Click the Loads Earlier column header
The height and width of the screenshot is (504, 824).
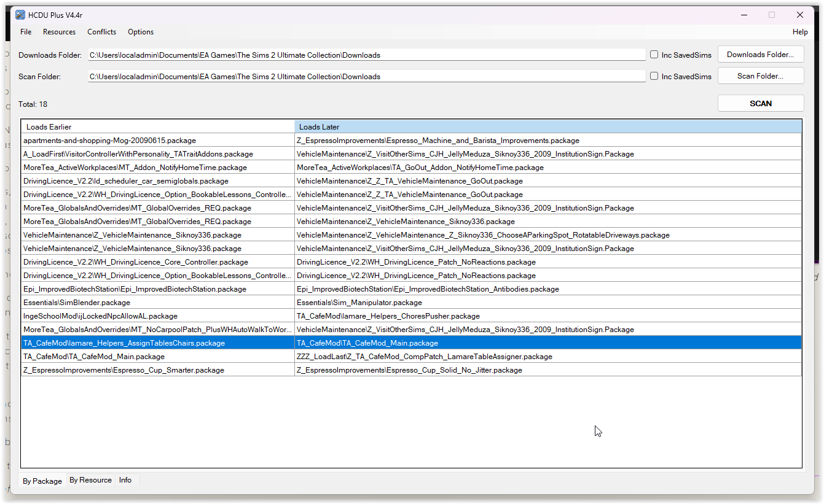pyautogui.click(x=157, y=126)
